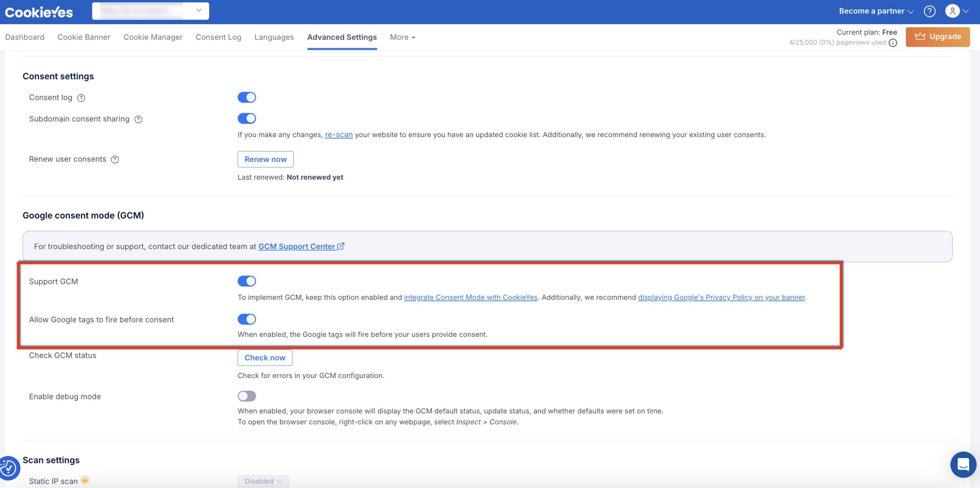The image size is (980, 488).
Task: Open the re-scan link
Action: (x=339, y=134)
